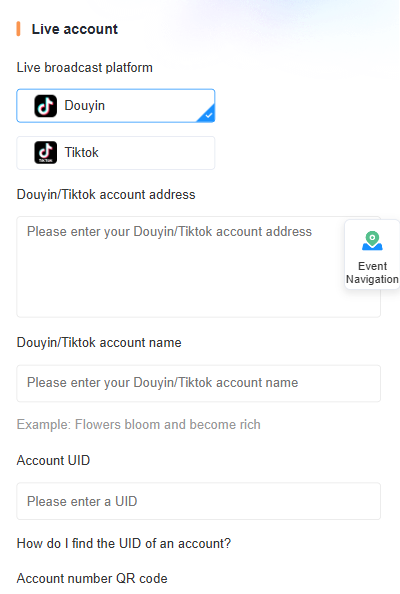Image resolution: width=400 pixels, height=594 pixels.
Task: Choose the Tiktok platform option text
Action: (81, 152)
